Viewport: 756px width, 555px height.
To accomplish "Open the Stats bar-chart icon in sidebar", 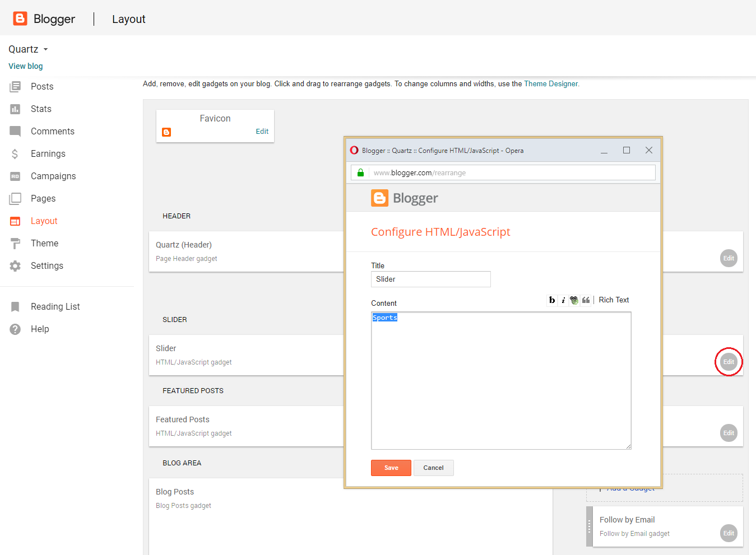I will pyautogui.click(x=15, y=109).
